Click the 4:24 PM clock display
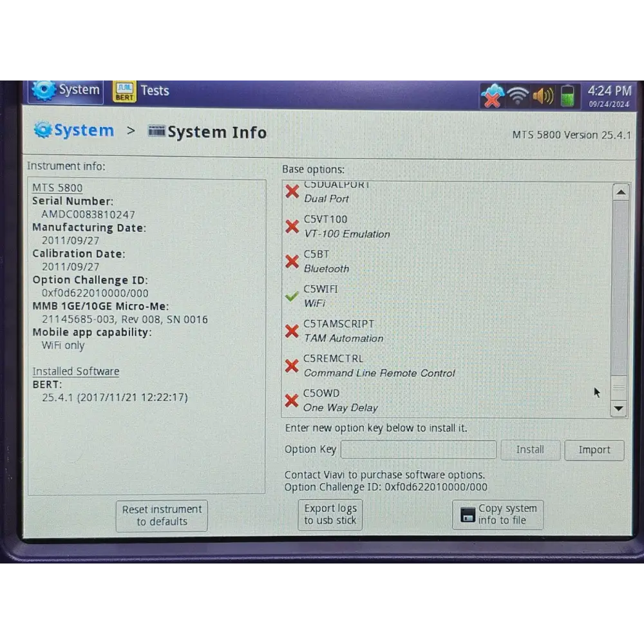The image size is (644, 644). 609,91
